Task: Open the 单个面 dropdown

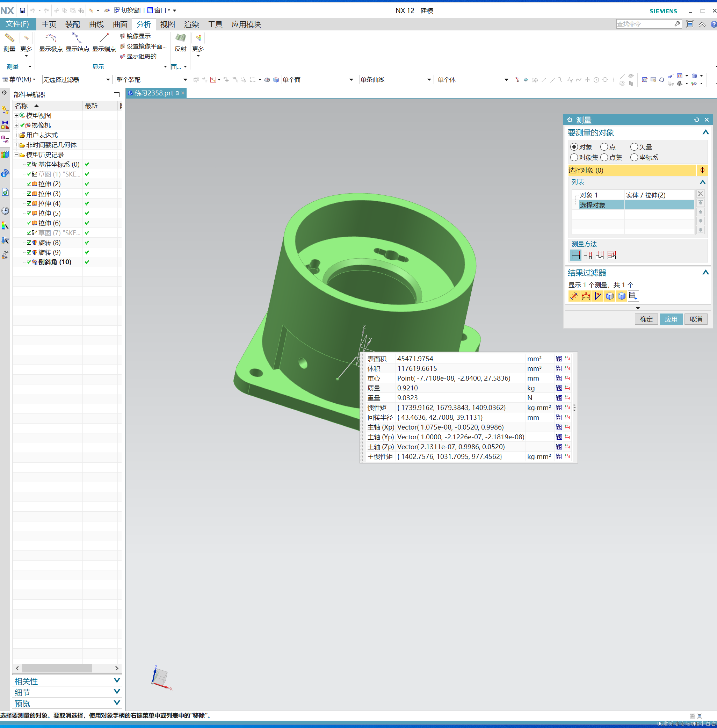Action: pos(318,79)
